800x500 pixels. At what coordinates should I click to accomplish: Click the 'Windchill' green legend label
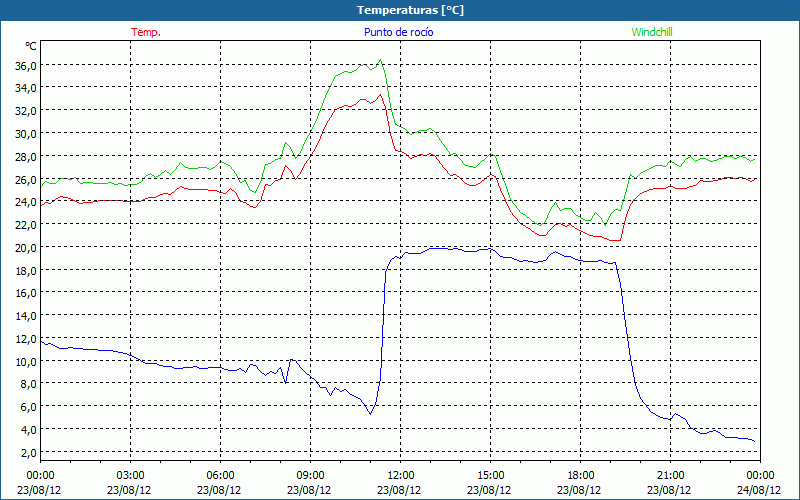pyautogui.click(x=652, y=32)
